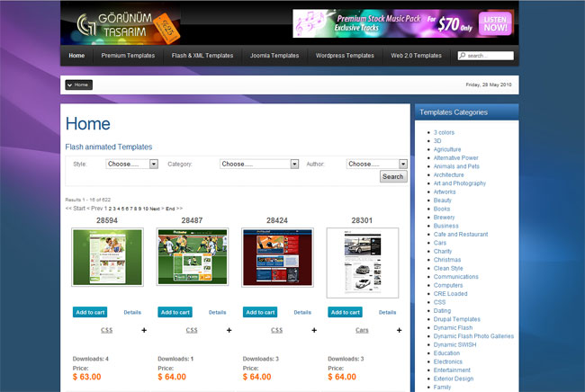The image size is (585, 392).
Task: Click the plus icon under template 28487
Action: coord(229,330)
